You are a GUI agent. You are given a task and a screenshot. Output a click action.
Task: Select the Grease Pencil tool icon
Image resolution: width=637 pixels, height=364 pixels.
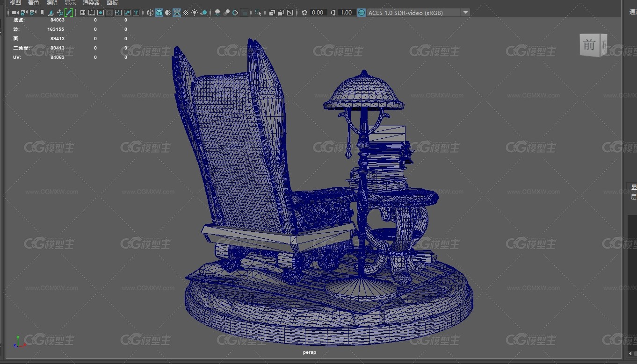pyautogui.click(x=69, y=13)
